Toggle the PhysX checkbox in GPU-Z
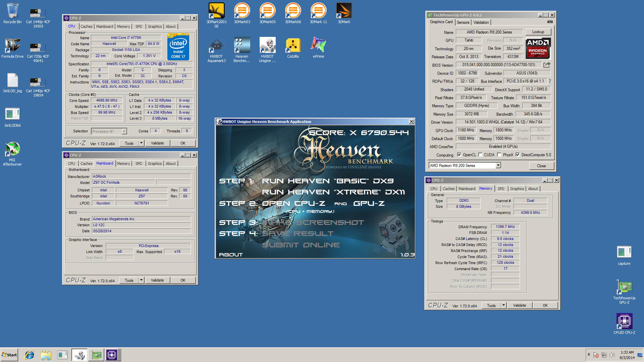 tap(499, 155)
